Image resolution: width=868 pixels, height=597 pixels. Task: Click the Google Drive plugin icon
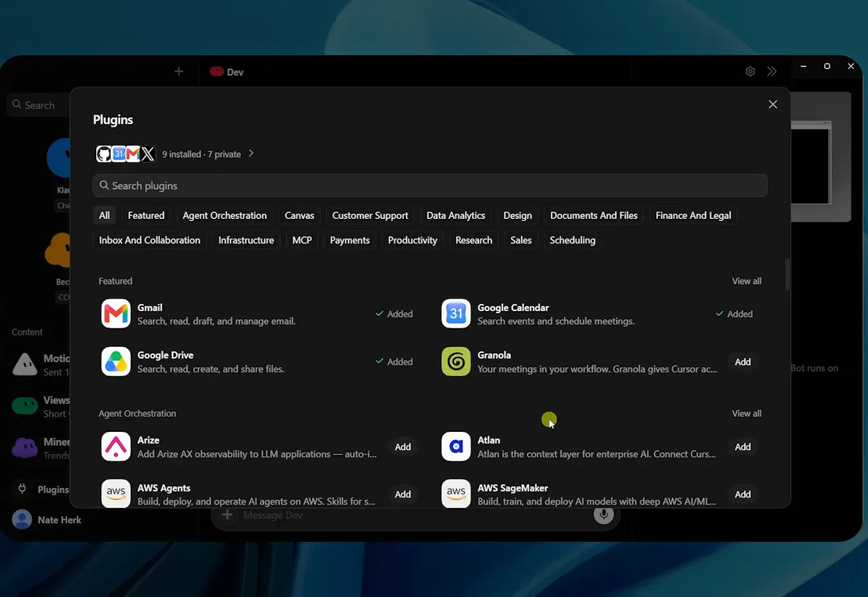[x=115, y=362]
